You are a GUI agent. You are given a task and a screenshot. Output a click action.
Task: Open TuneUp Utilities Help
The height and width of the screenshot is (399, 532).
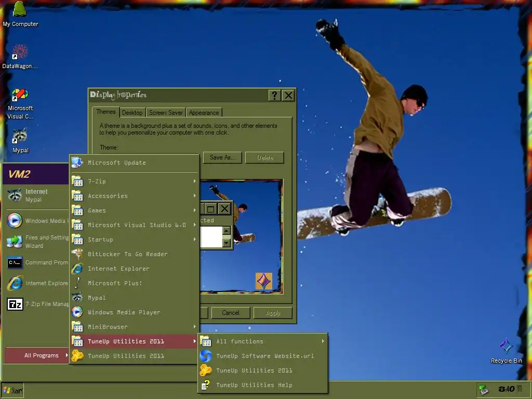(263, 385)
